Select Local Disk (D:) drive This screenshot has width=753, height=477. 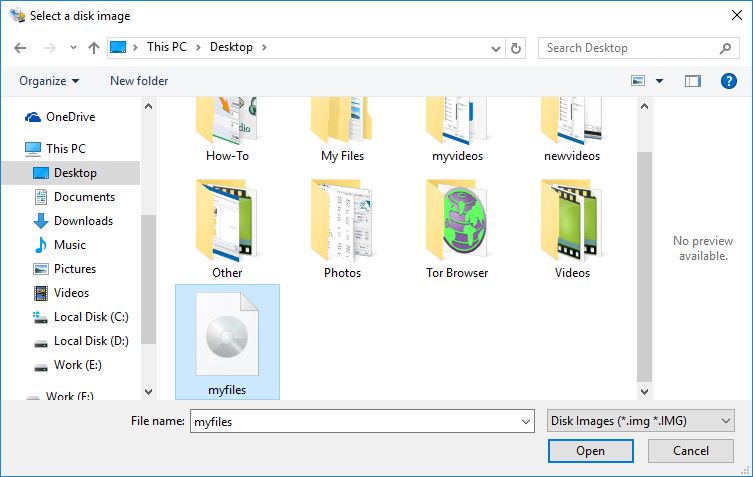click(x=81, y=341)
